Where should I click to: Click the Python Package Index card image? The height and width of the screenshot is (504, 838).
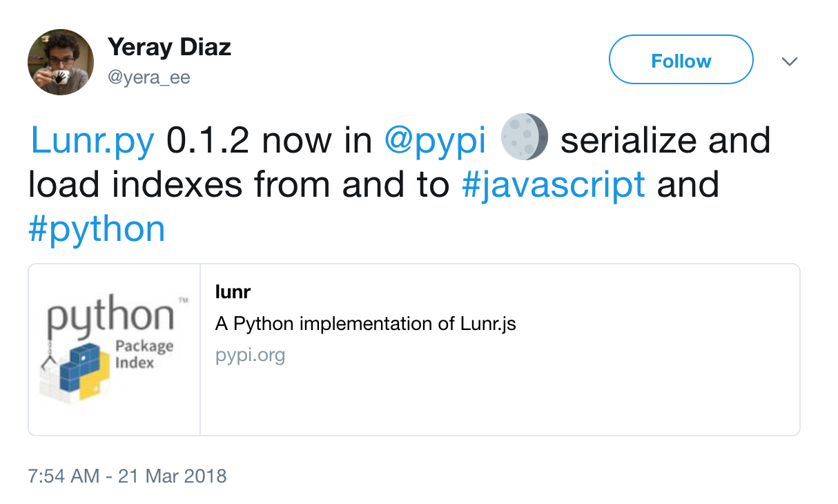[115, 349]
